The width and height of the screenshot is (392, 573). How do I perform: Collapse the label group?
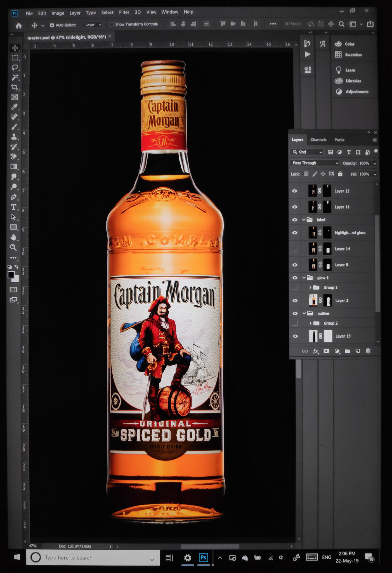tap(304, 220)
